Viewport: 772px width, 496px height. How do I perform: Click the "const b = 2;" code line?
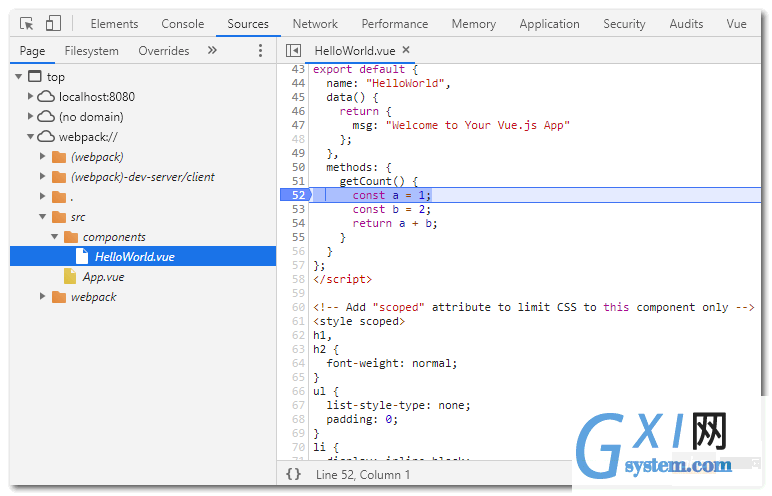pos(392,209)
